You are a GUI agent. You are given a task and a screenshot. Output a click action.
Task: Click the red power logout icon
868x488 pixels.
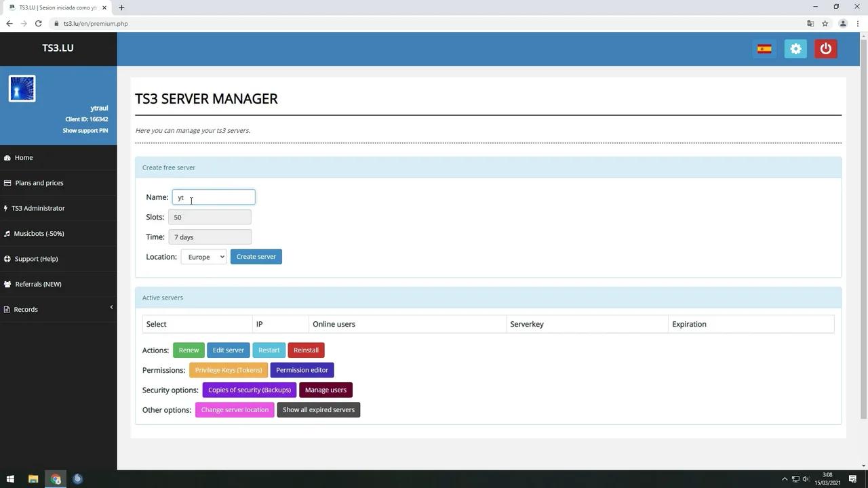tap(825, 49)
